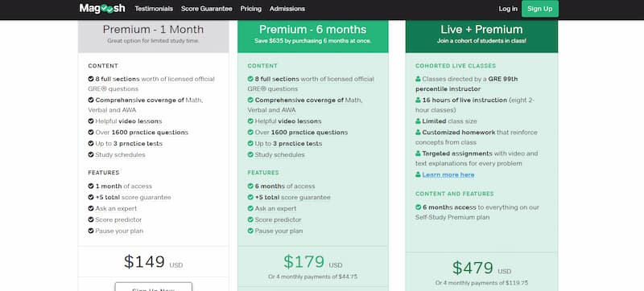Click person icon next to Learn more here
The width and height of the screenshot is (644, 291).
[418, 174]
